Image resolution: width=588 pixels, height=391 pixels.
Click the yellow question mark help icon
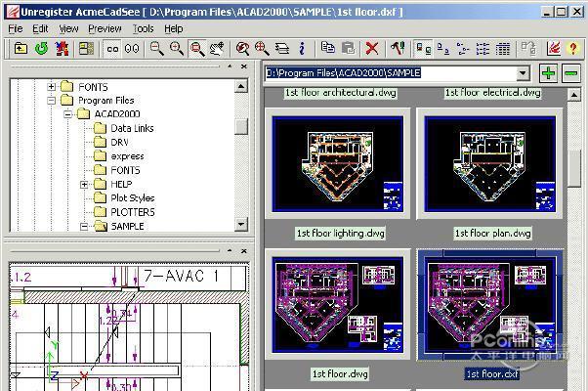point(573,48)
